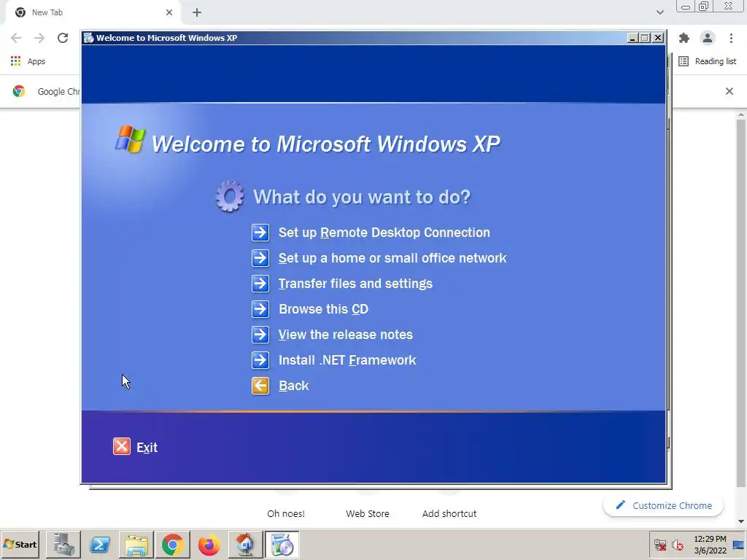Image resolution: width=747 pixels, height=560 pixels.
Task: Add a new Chrome tab with plus button
Action: pos(197,12)
